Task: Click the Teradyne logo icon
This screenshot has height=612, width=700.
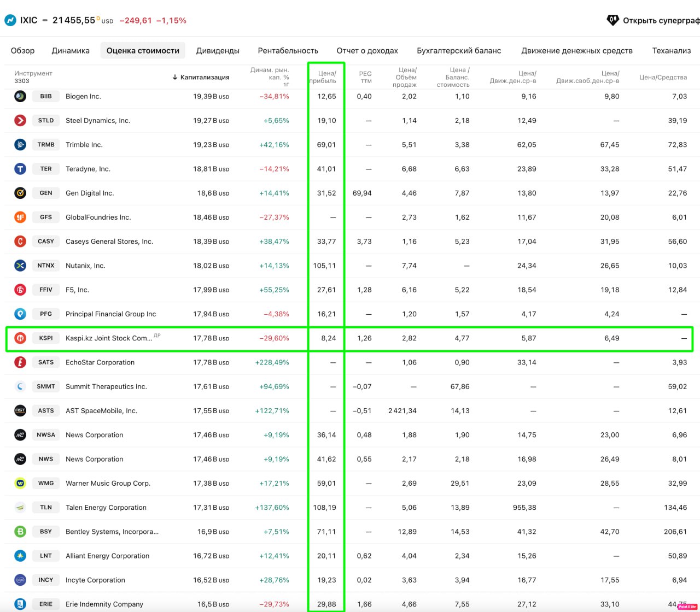Action: point(20,169)
